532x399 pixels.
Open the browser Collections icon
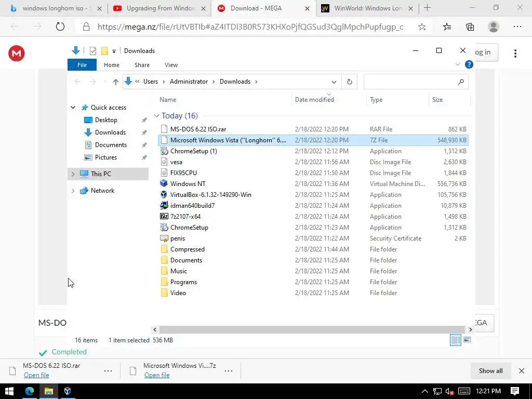(470, 27)
